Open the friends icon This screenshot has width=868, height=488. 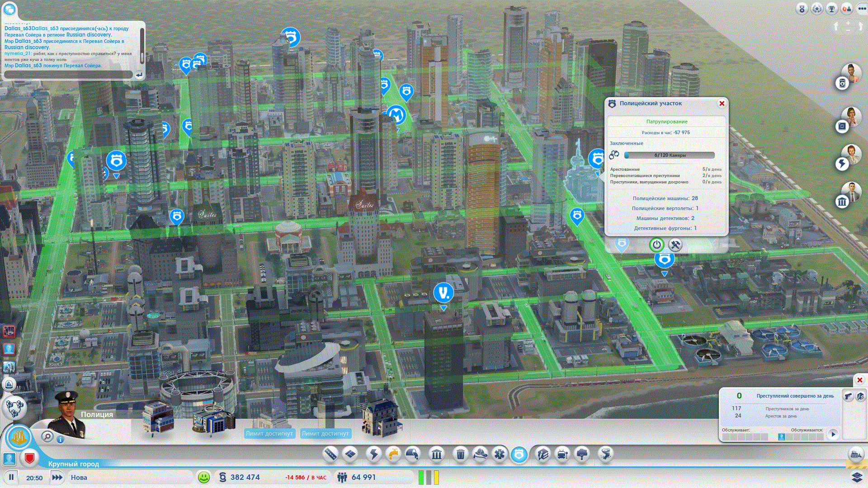(x=846, y=9)
